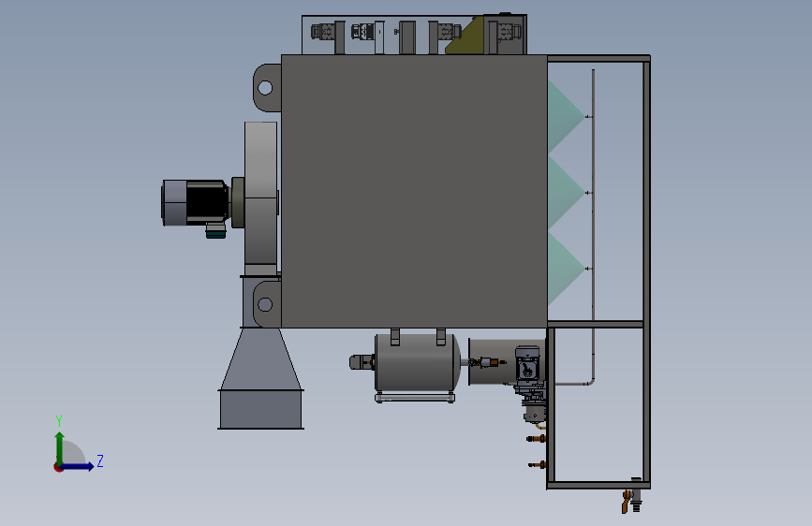Click the red origin ball of triad
This screenshot has height=526, width=812.
click(58, 467)
